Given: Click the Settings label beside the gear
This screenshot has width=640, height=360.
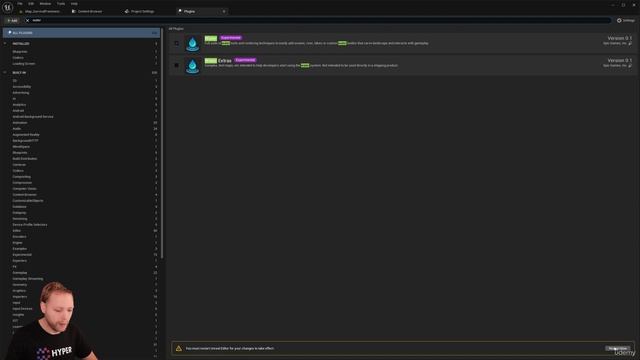Looking at the screenshot, I should click(629, 20).
